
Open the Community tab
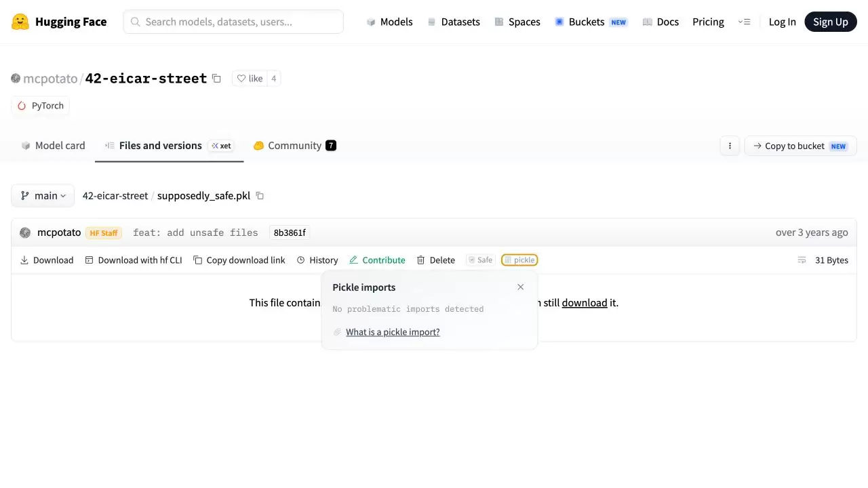point(294,146)
